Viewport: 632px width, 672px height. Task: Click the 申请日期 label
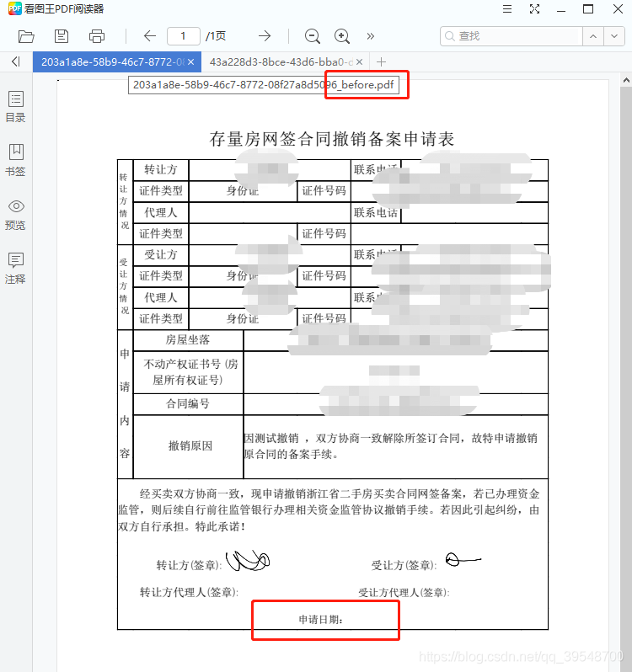click(x=321, y=620)
